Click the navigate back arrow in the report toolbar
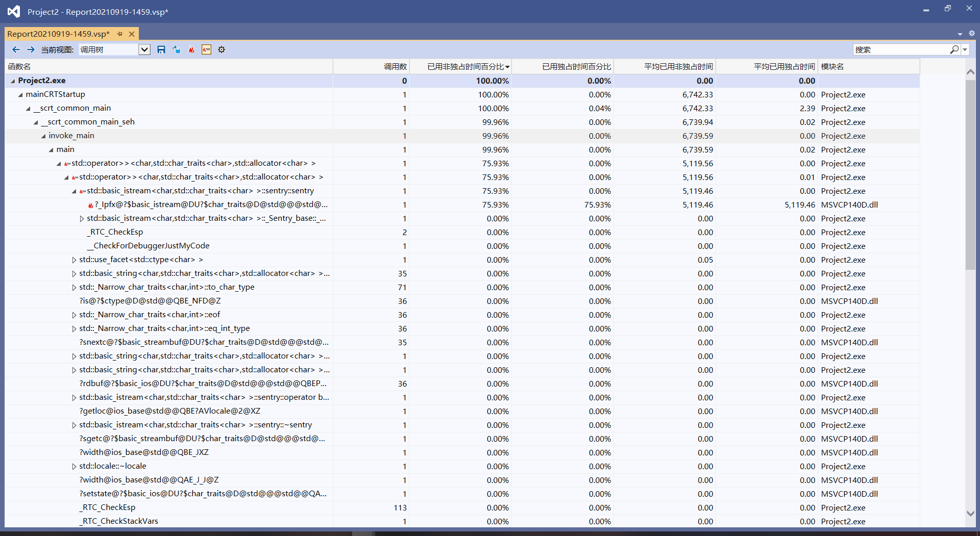The width and height of the screenshot is (980, 536). 16,49
